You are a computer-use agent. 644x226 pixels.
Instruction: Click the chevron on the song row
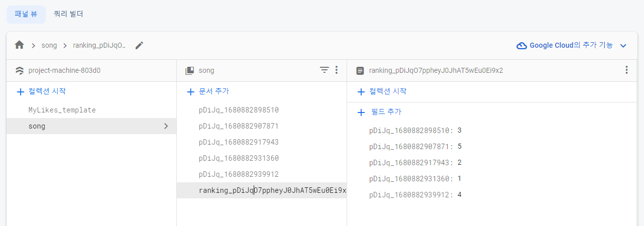pyautogui.click(x=166, y=126)
